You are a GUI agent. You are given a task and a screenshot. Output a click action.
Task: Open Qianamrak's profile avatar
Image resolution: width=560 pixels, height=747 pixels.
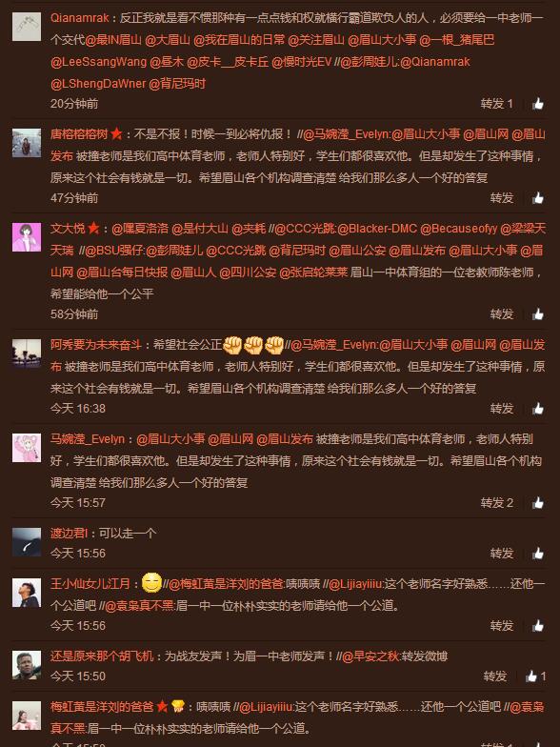point(27,27)
